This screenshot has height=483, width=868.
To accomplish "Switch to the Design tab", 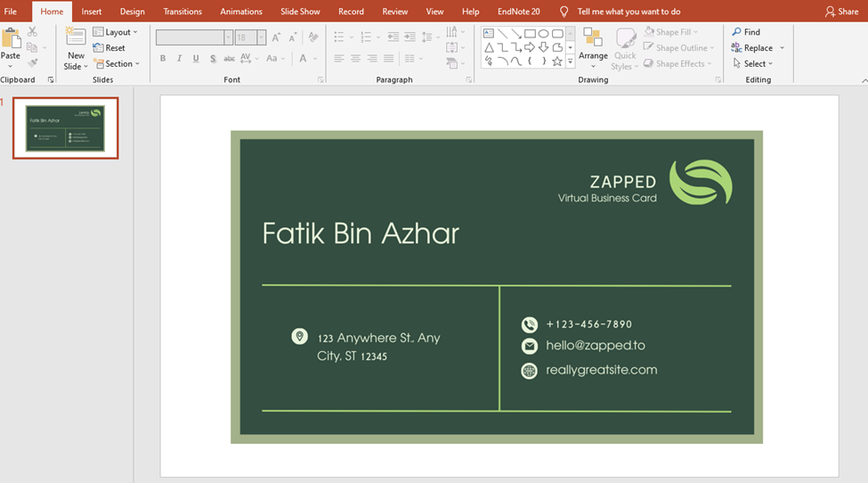I will tap(133, 11).
